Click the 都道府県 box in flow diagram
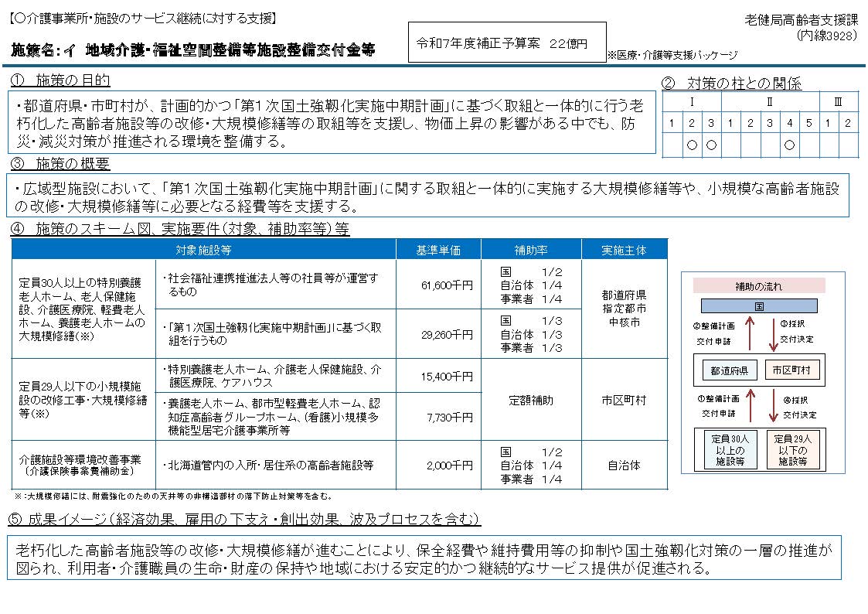 pos(729,370)
